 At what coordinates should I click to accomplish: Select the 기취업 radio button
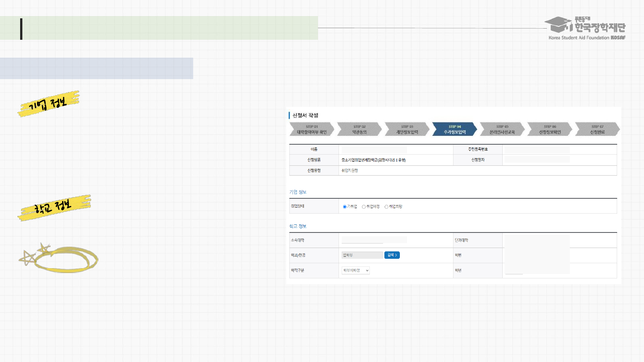pyautogui.click(x=345, y=206)
